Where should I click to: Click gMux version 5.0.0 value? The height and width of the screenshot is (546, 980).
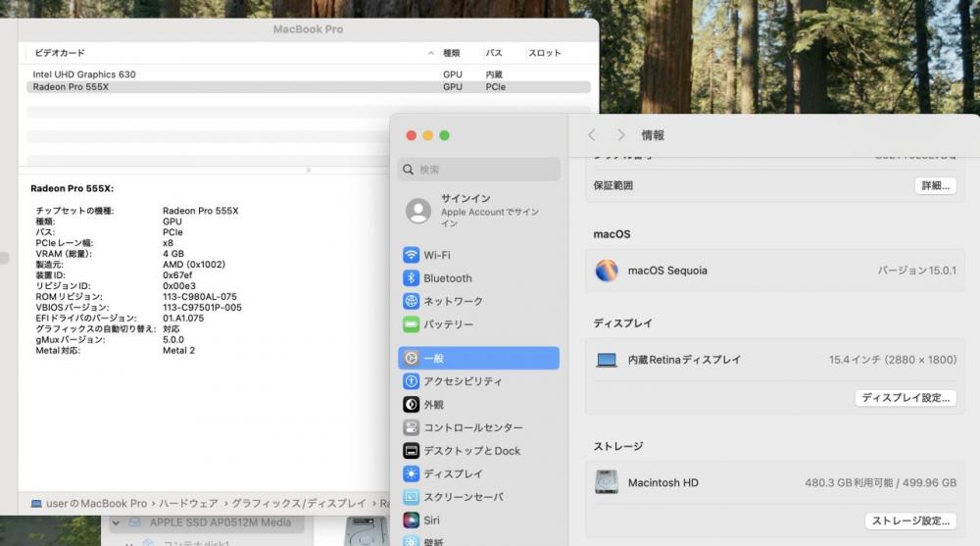click(x=173, y=339)
